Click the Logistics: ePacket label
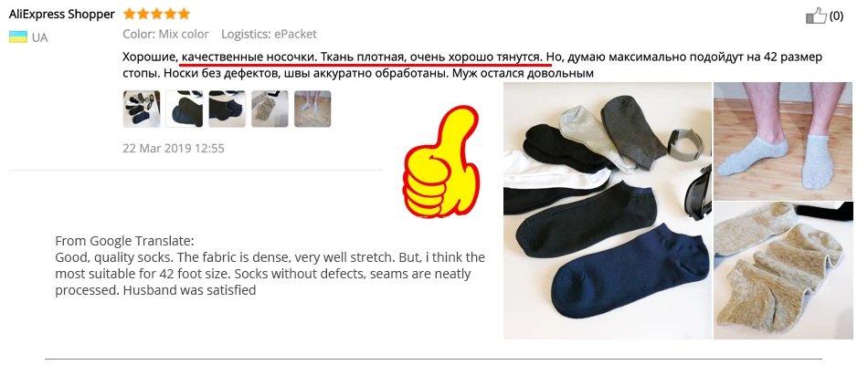The height and width of the screenshot is (365, 868). pos(269,35)
